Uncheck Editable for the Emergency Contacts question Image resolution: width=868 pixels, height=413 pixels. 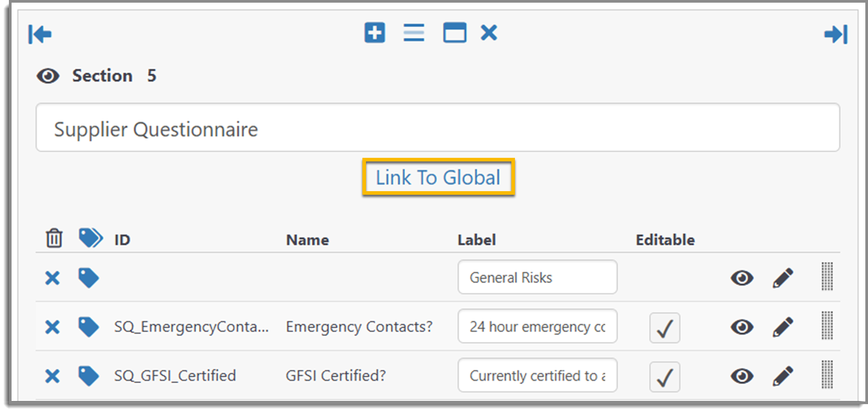tap(664, 328)
